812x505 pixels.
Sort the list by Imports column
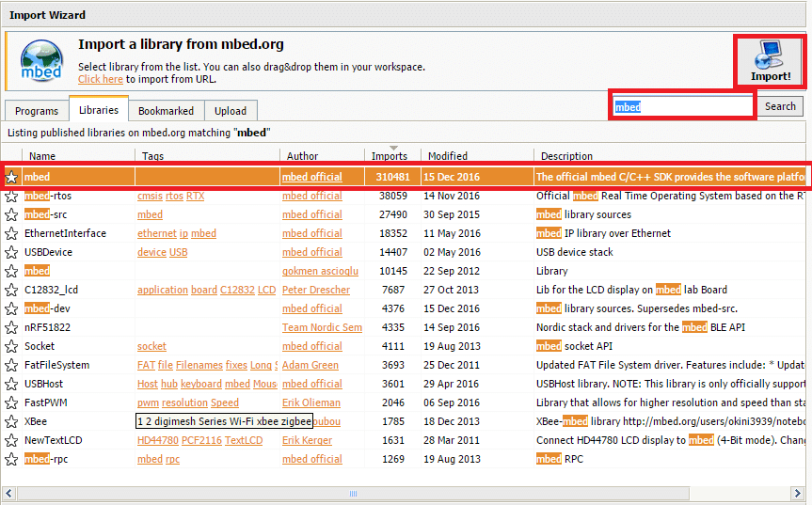390,156
